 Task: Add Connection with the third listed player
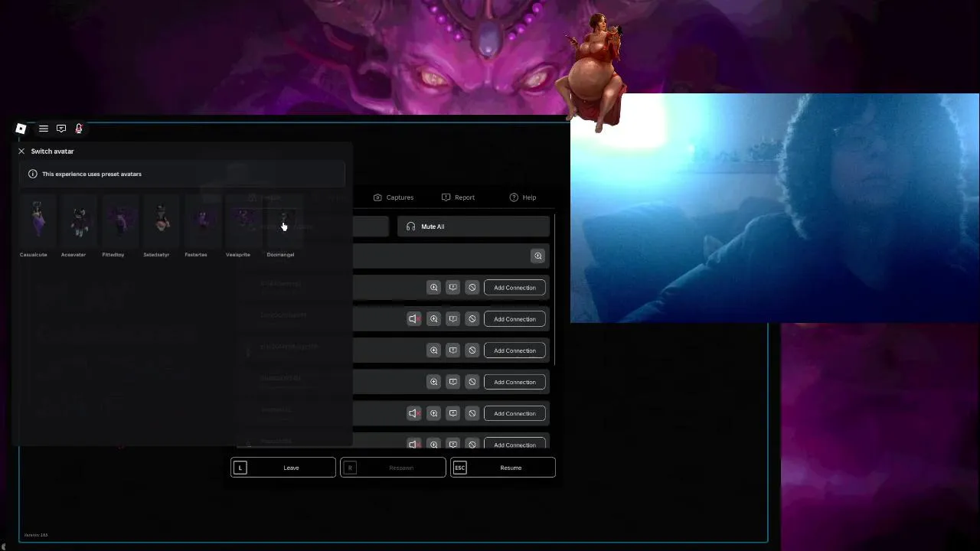coord(514,350)
